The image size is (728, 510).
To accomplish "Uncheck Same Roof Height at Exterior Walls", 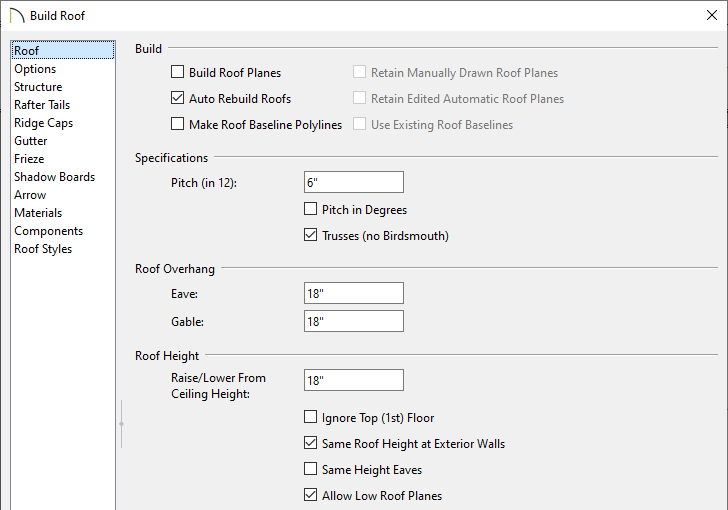I will pos(311,443).
